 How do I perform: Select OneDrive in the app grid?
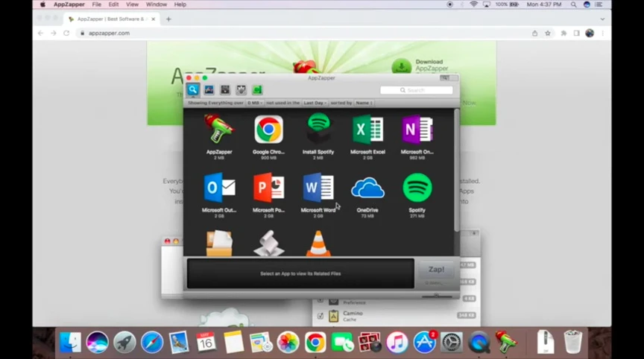[367, 195]
